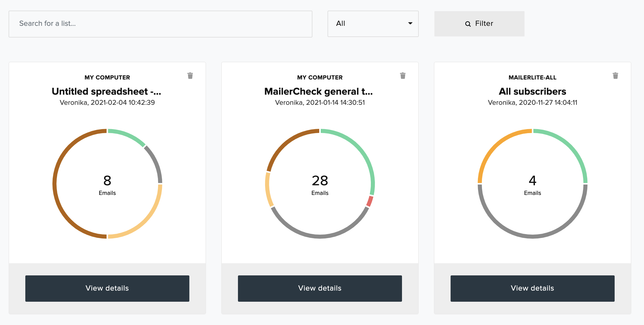Image resolution: width=644 pixels, height=325 pixels.
Task: View details of Untitled spreadsheet list
Action: [107, 288]
